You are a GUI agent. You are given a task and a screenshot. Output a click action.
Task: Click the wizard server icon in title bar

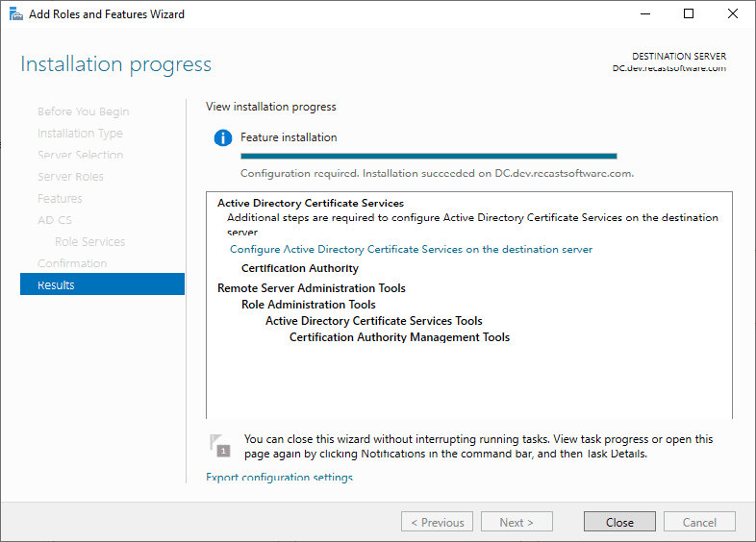[13, 14]
